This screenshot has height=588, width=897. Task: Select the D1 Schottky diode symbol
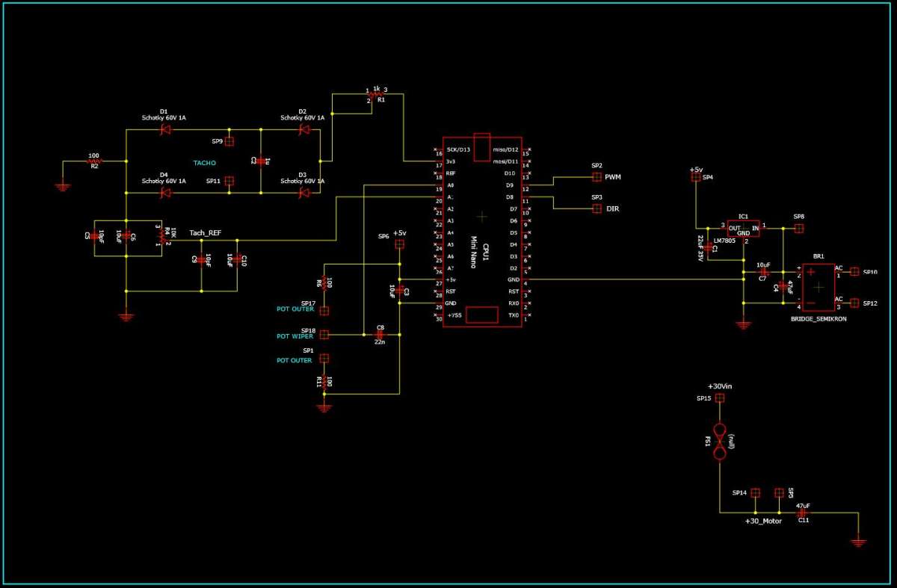[x=166, y=129]
